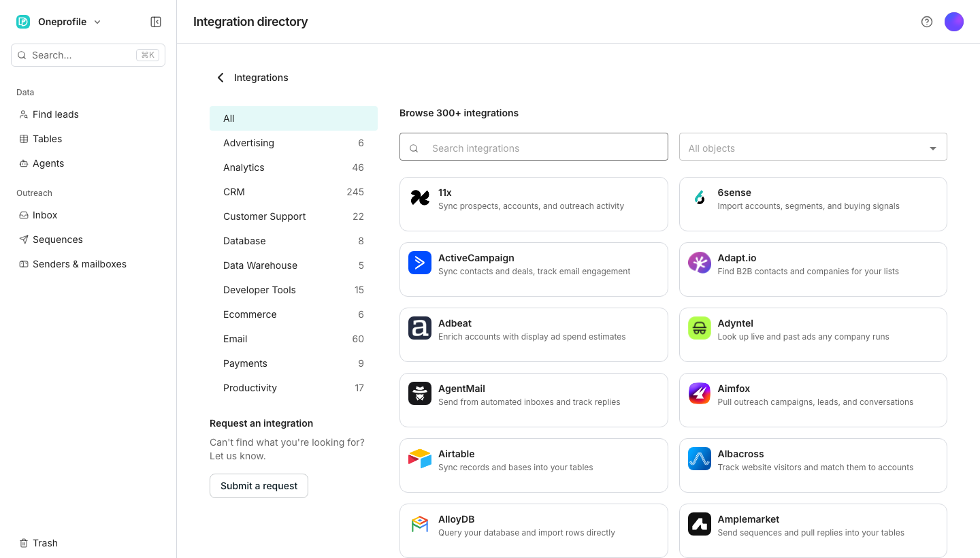Open the help question mark icon
Image resolution: width=980 pixels, height=558 pixels.
927,22
